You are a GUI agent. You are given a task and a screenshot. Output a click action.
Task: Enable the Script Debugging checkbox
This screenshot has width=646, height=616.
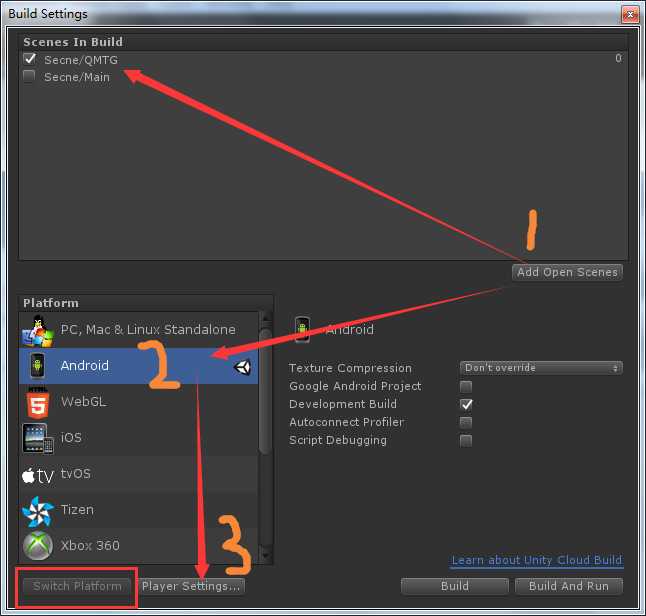click(466, 440)
